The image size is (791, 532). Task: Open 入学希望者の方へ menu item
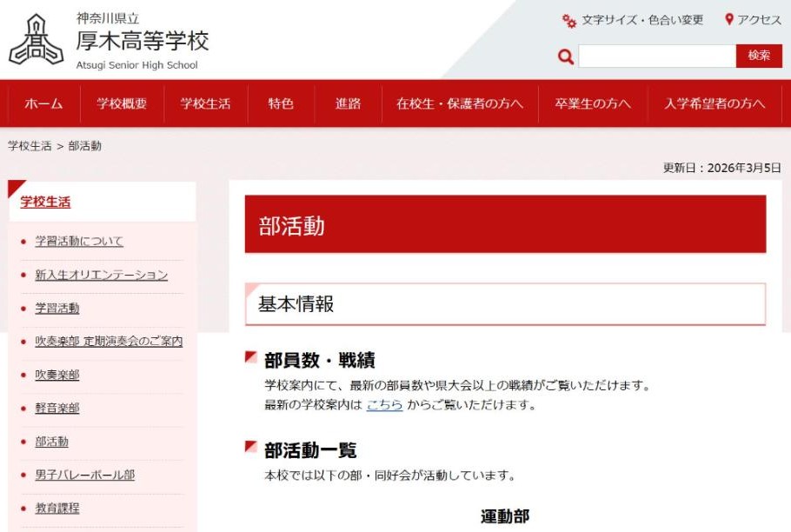tap(715, 103)
